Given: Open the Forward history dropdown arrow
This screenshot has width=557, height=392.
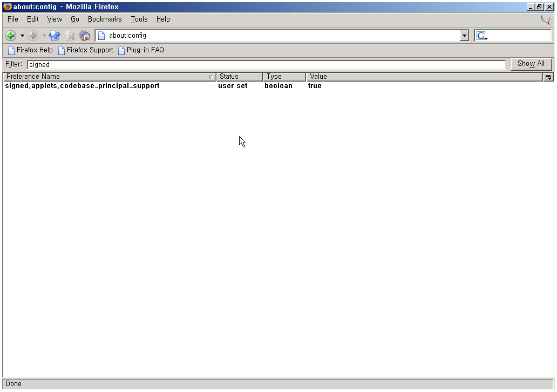Looking at the screenshot, I should [44, 36].
